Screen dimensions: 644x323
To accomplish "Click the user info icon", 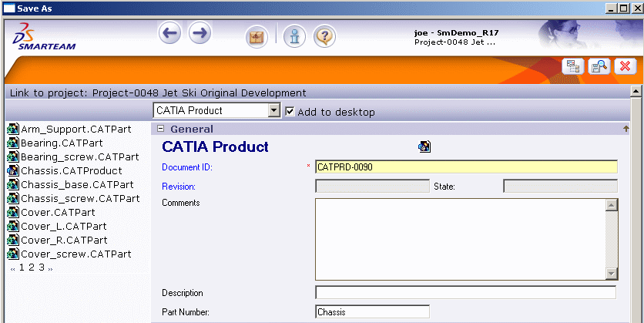I will click(293, 36).
